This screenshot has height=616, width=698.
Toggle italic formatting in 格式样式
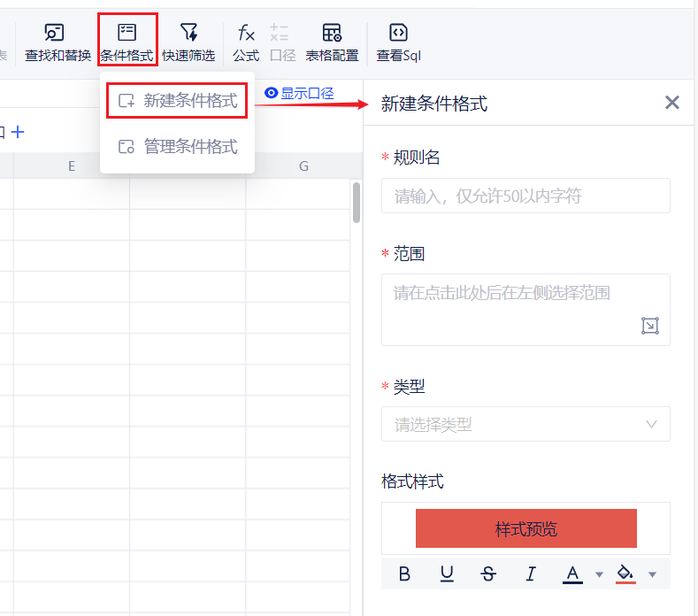point(531,574)
